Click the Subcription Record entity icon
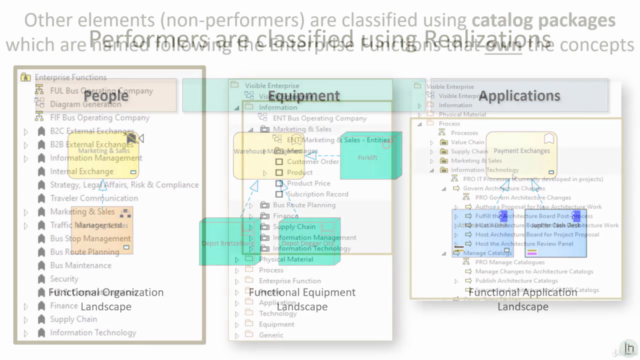The image size is (640, 360). 279,194
